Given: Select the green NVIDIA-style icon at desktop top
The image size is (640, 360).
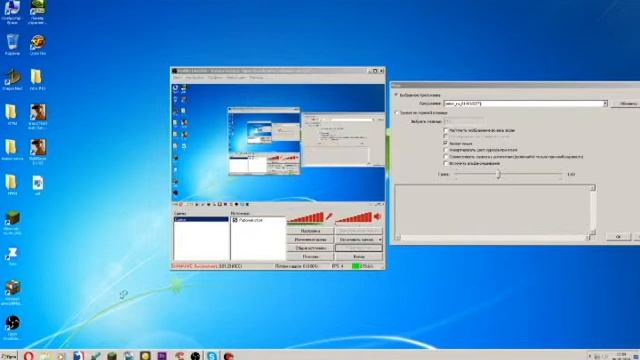Looking at the screenshot, I should pyautogui.click(x=38, y=7).
